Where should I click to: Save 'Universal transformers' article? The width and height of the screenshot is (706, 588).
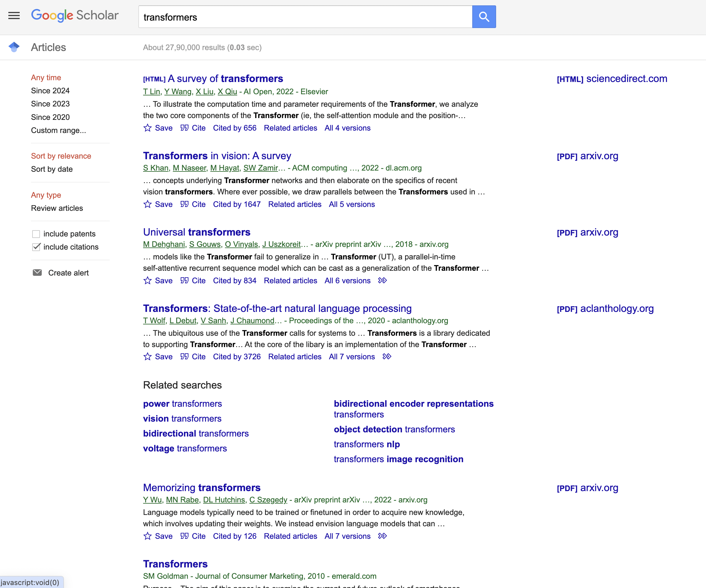[x=158, y=281]
